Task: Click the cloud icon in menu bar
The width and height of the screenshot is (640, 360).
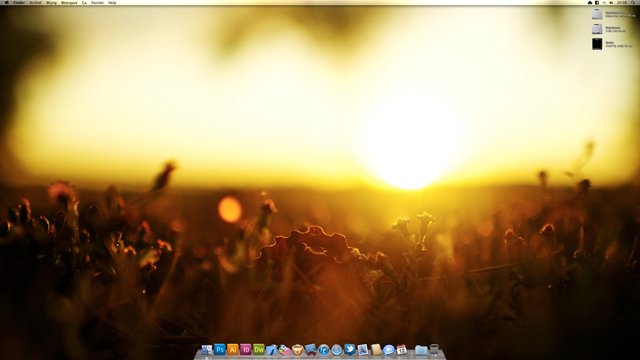Action: point(590,2)
